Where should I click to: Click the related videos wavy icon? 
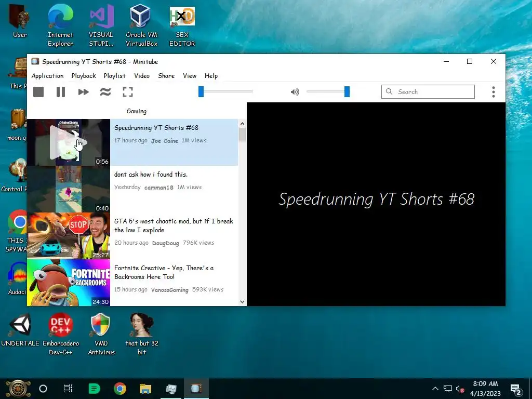(105, 92)
